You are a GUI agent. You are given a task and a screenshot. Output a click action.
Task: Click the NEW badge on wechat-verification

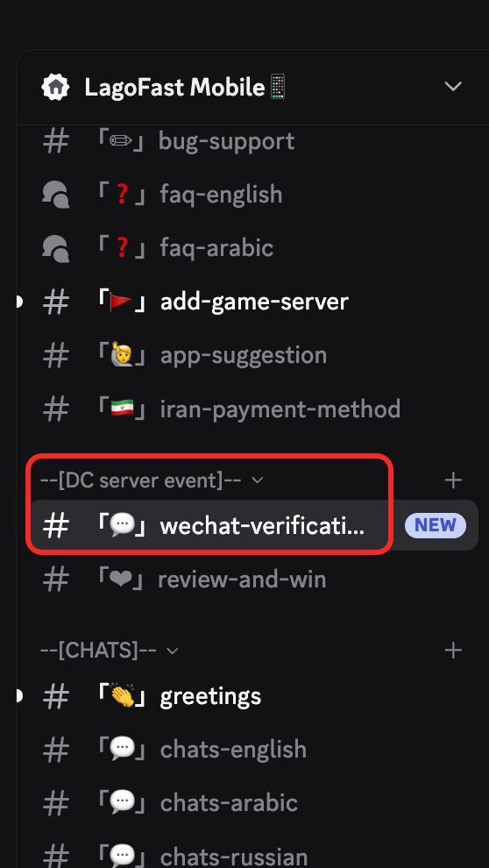[436, 525]
